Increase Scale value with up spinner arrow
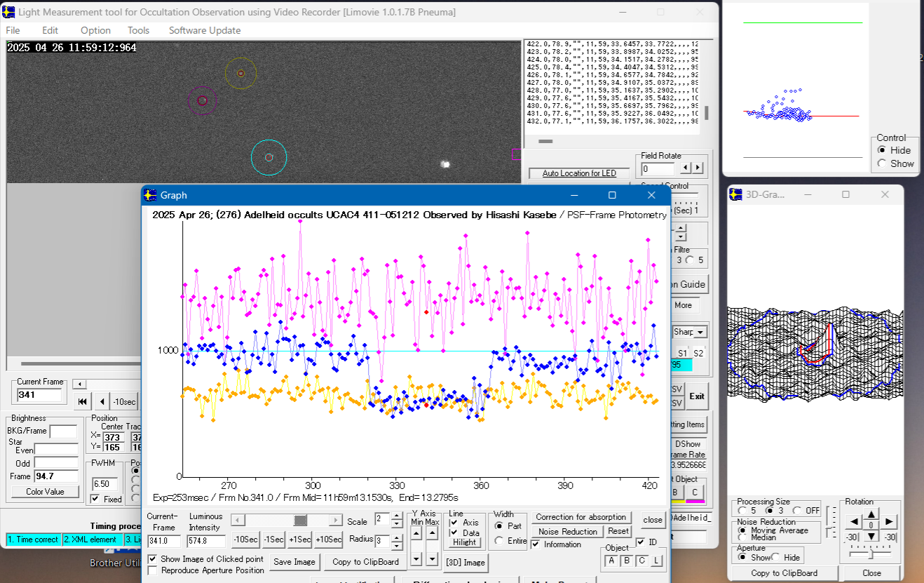924x583 pixels. pos(397,516)
